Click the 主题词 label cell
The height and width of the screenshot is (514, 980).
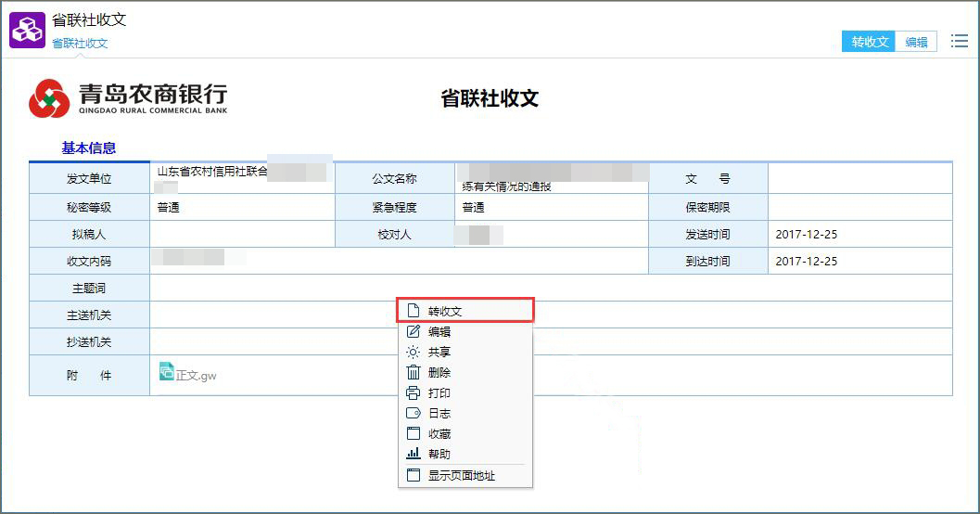coord(89,289)
